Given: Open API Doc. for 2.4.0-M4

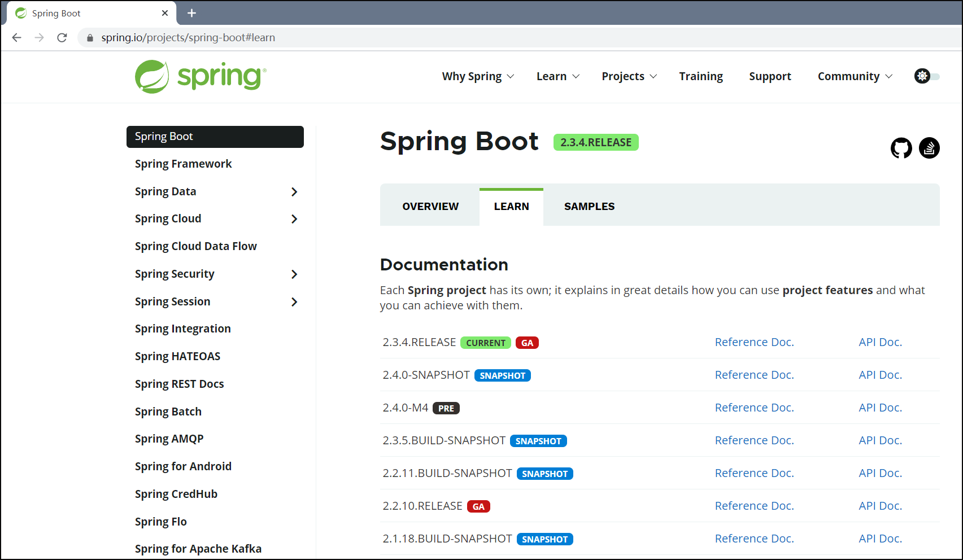Looking at the screenshot, I should pos(881,408).
